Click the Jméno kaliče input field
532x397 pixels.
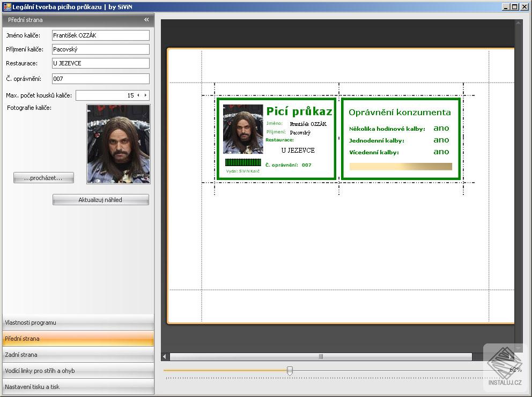tap(101, 35)
